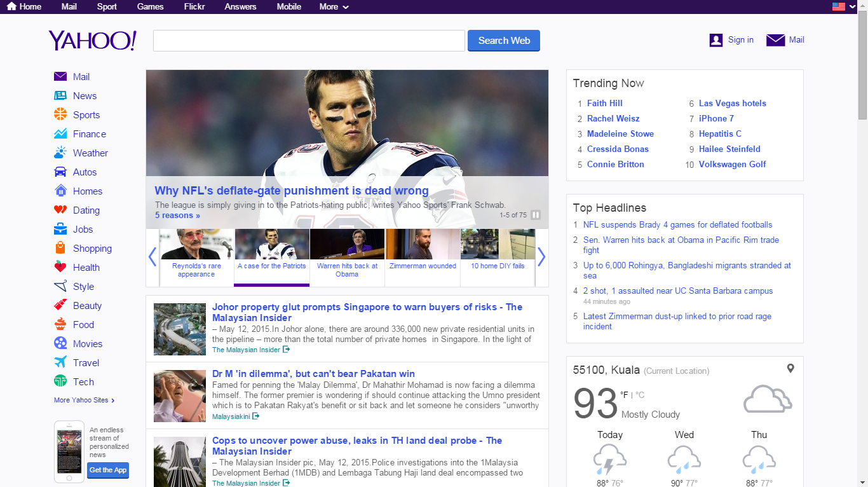The image size is (868, 487).
Task: Open the Dr M 'in dilemma' article
Action: [313, 374]
